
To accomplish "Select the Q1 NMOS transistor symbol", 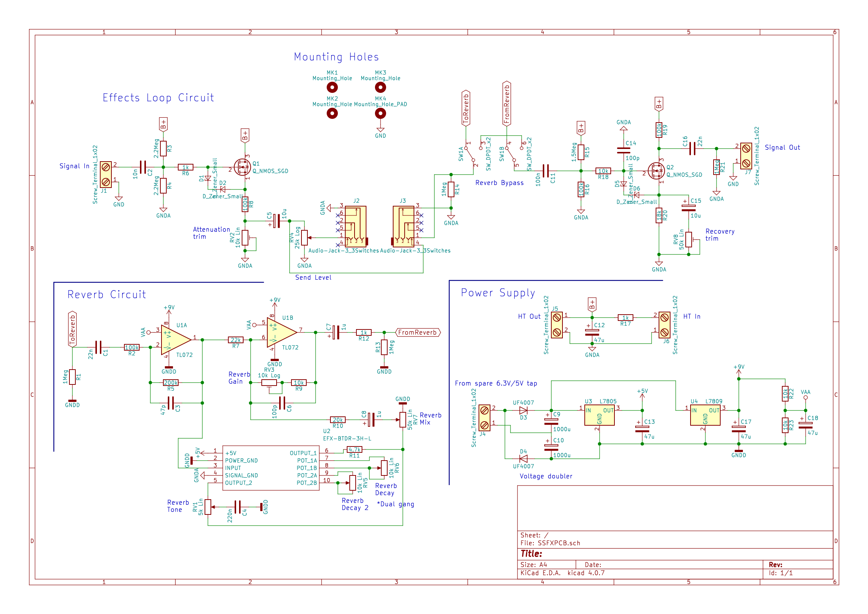I will 242,167.
